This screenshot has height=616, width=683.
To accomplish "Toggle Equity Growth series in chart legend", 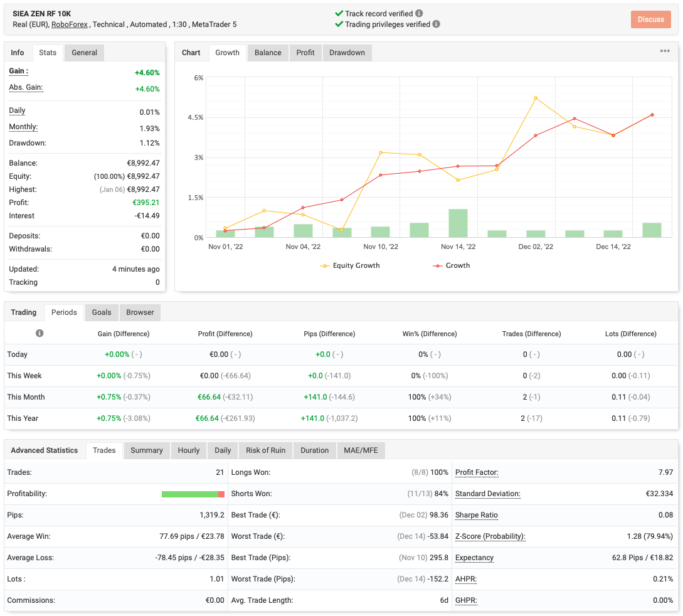I will pos(350,266).
